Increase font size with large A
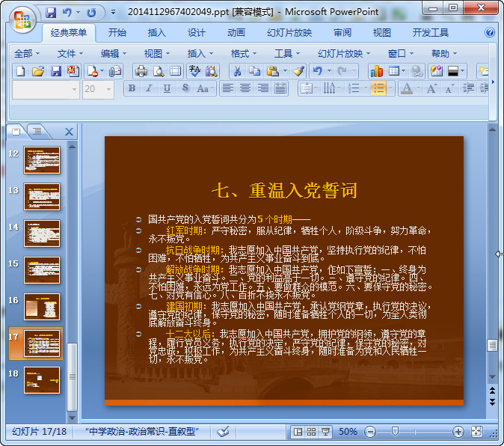The width and height of the screenshot is (504, 446). tap(431, 88)
